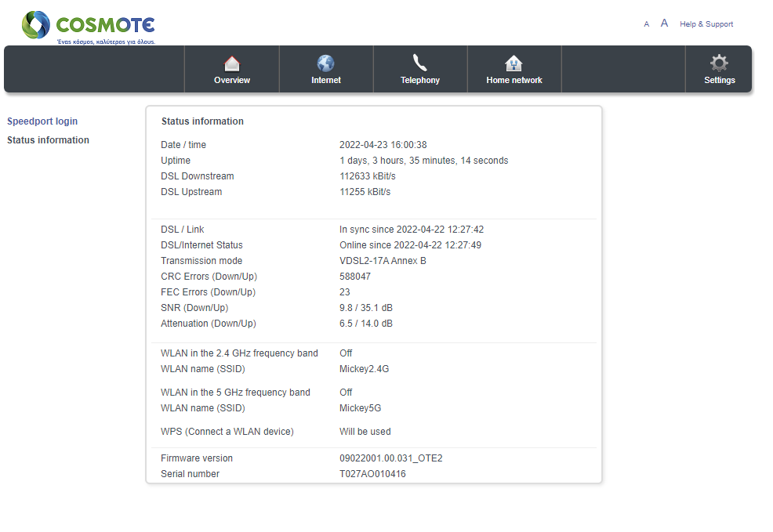
Task: Click Online since 2022-04-22 12:27:49
Action: pos(410,245)
